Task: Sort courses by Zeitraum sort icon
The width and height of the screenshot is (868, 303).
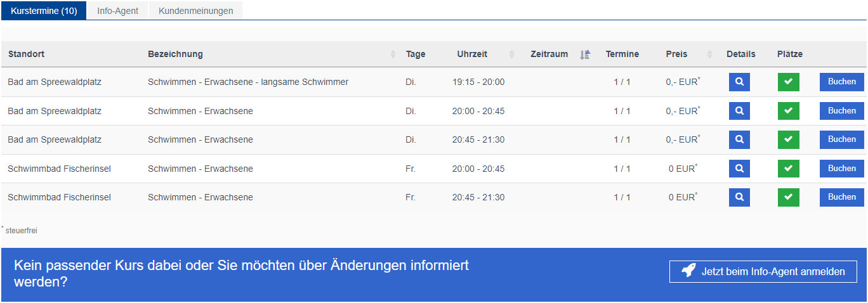Action: tap(585, 55)
